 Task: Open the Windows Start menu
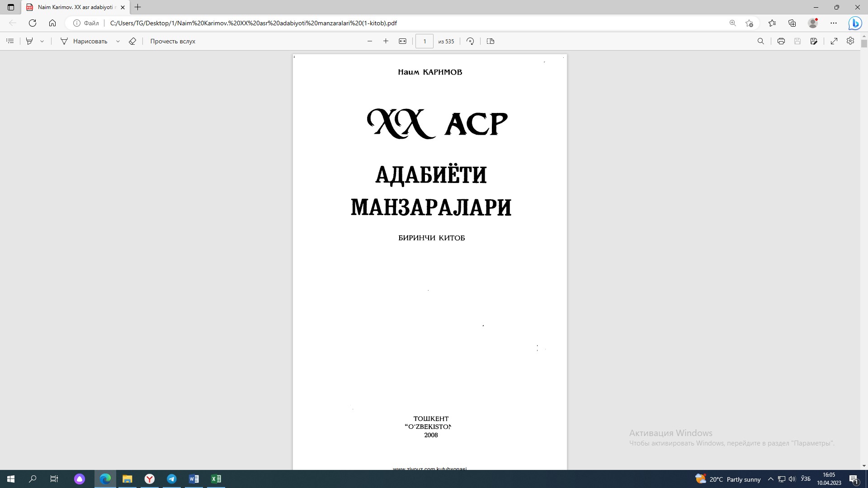click(11, 479)
